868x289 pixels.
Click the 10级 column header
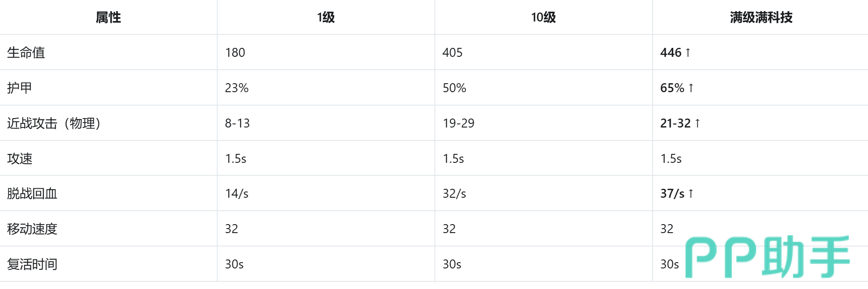pyautogui.click(x=543, y=17)
